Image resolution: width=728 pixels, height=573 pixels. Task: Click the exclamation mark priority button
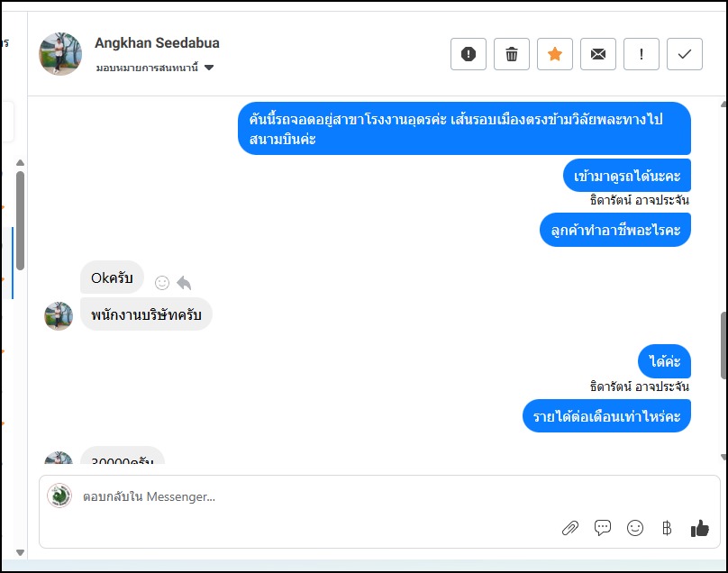[x=642, y=54]
